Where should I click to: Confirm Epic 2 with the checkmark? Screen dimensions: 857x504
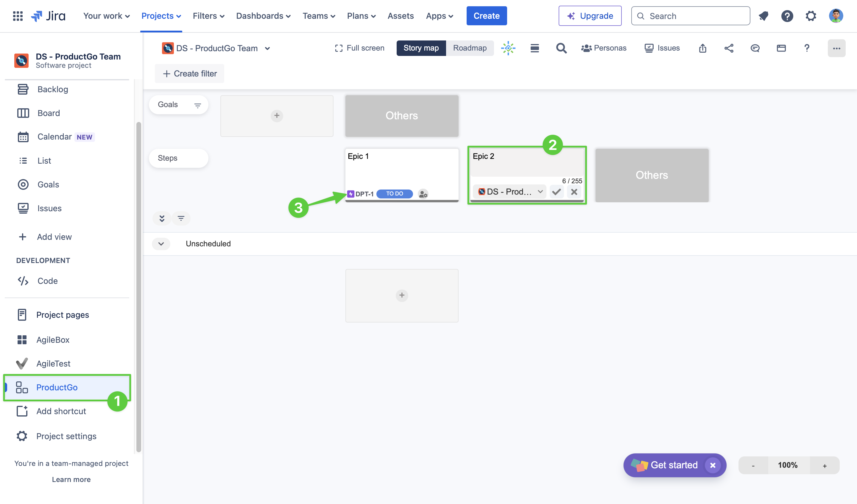556,192
